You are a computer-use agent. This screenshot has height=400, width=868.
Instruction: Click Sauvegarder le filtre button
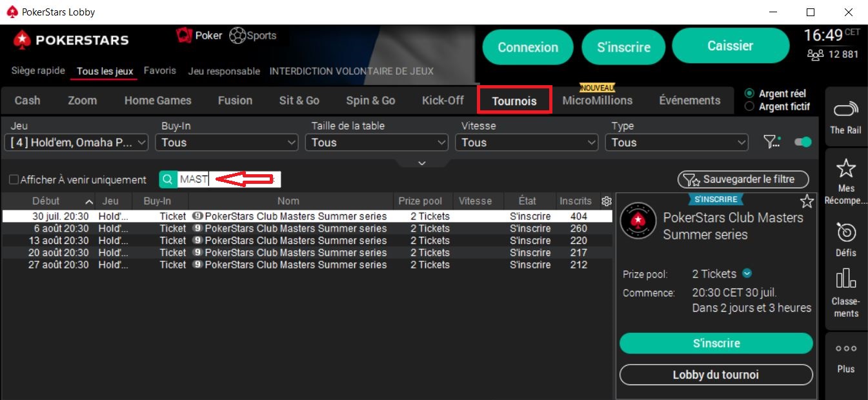tap(743, 179)
